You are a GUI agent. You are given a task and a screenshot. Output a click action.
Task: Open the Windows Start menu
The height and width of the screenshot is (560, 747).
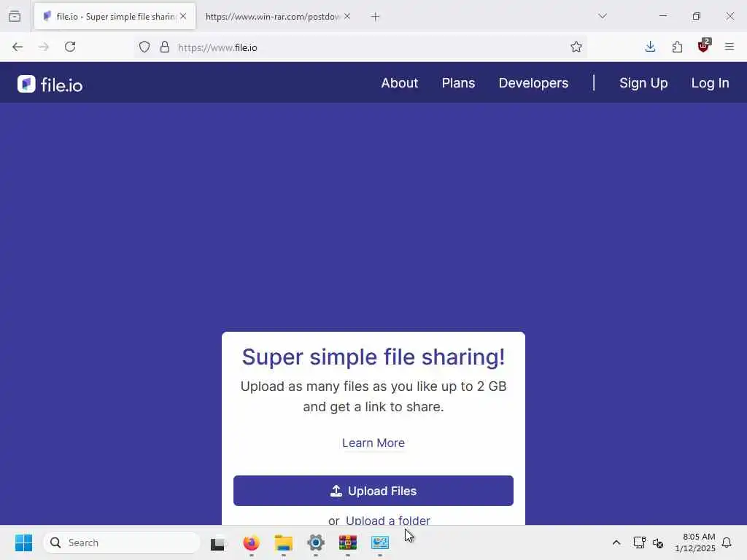pos(23,542)
